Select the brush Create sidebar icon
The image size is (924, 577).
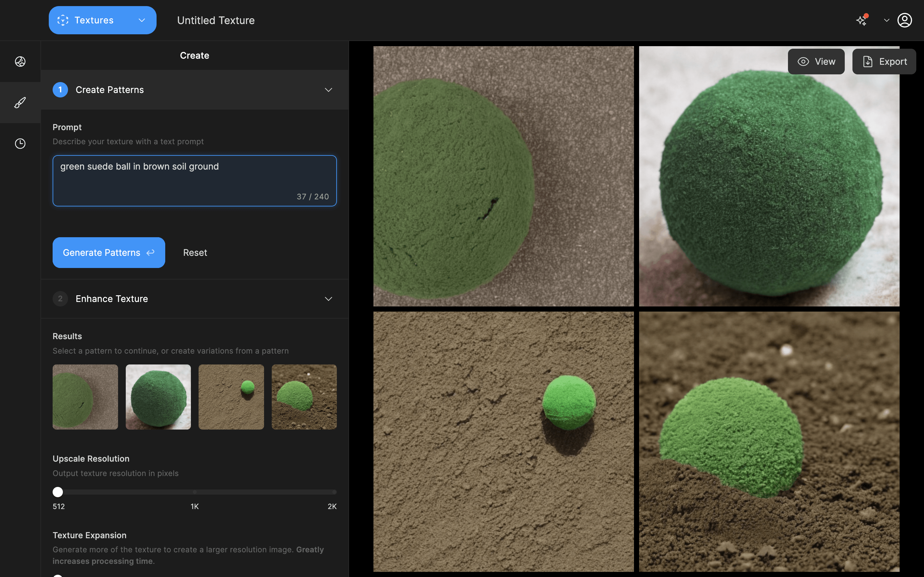point(20,102)
